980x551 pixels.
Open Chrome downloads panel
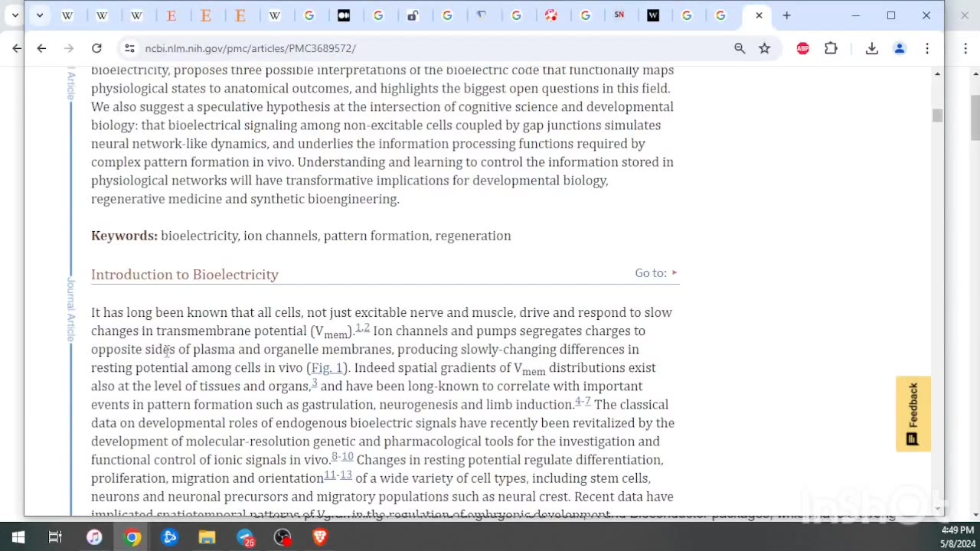[872, 48]
